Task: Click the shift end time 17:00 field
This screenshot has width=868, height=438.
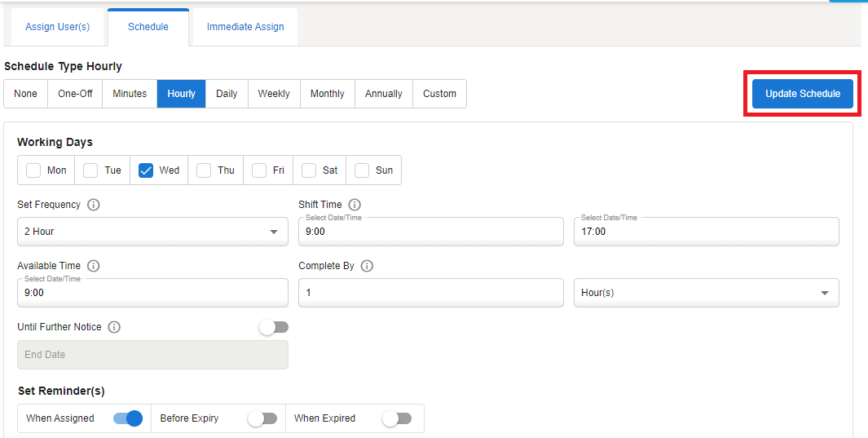Action: [706, 232]
